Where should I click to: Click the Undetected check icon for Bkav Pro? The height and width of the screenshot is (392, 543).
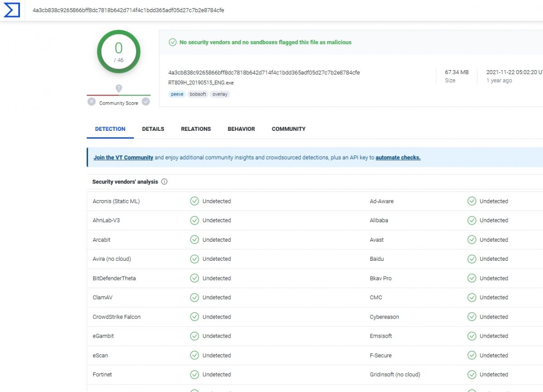pos(472,278)
